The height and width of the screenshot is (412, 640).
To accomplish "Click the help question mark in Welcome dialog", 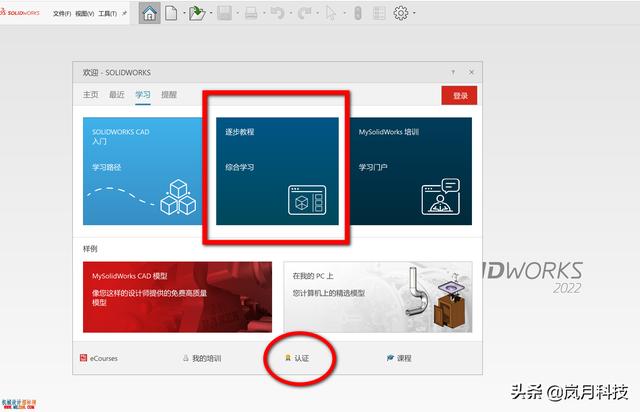I will 453,72.
